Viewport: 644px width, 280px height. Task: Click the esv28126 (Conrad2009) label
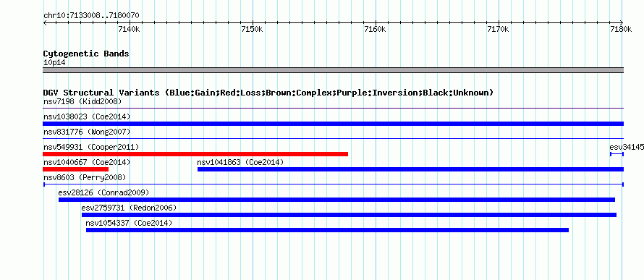click(x=104, y=192)
